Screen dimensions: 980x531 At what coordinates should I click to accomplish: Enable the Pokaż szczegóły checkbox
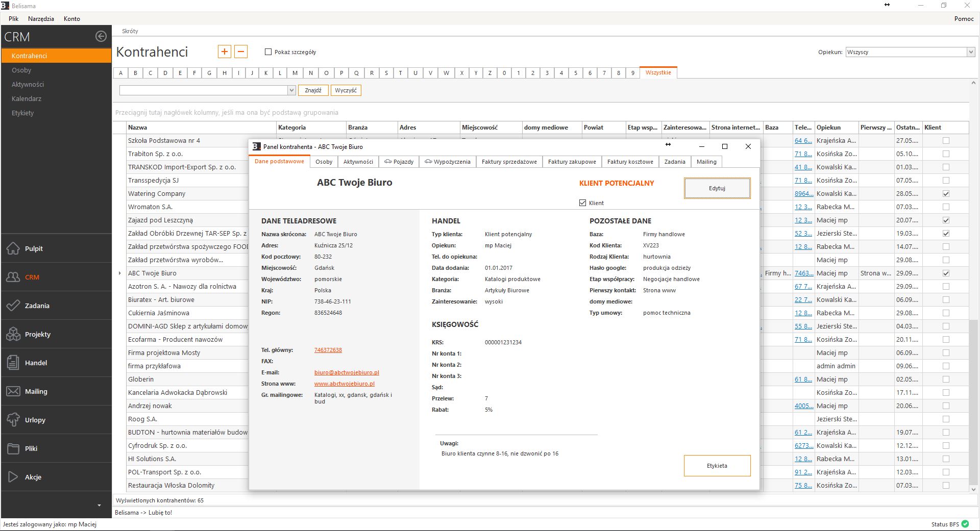(x=268, y=52)
